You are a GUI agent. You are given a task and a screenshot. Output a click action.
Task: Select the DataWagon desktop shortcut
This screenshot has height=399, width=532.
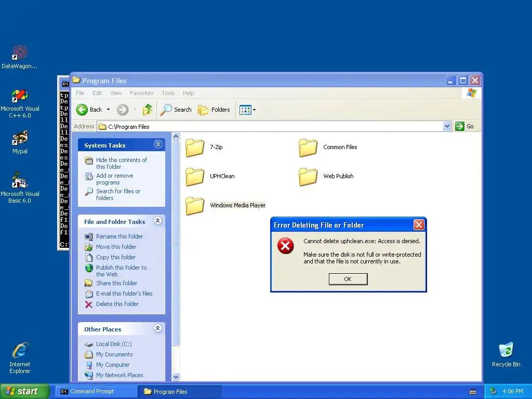[x=20, y=57]
